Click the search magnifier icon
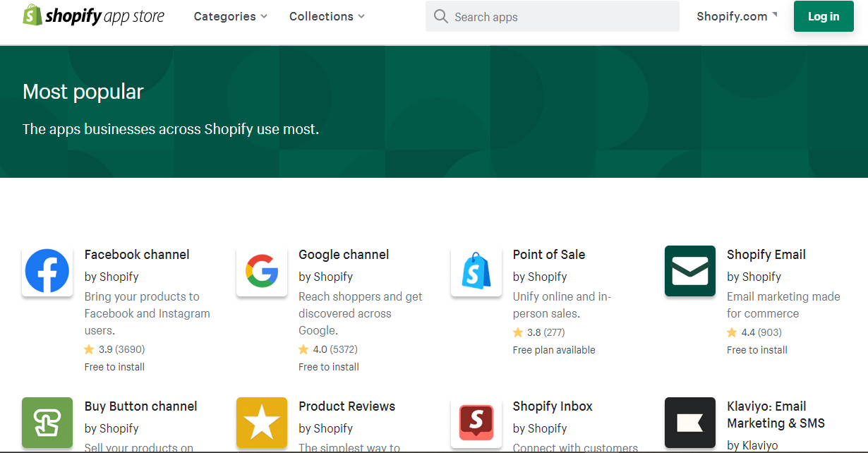 point(441,16)
